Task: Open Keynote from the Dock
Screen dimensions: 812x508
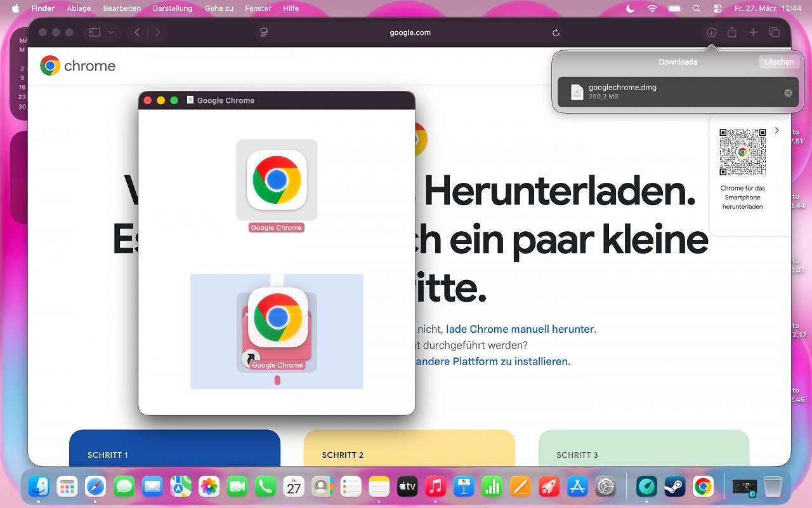Action: (464, 487)
